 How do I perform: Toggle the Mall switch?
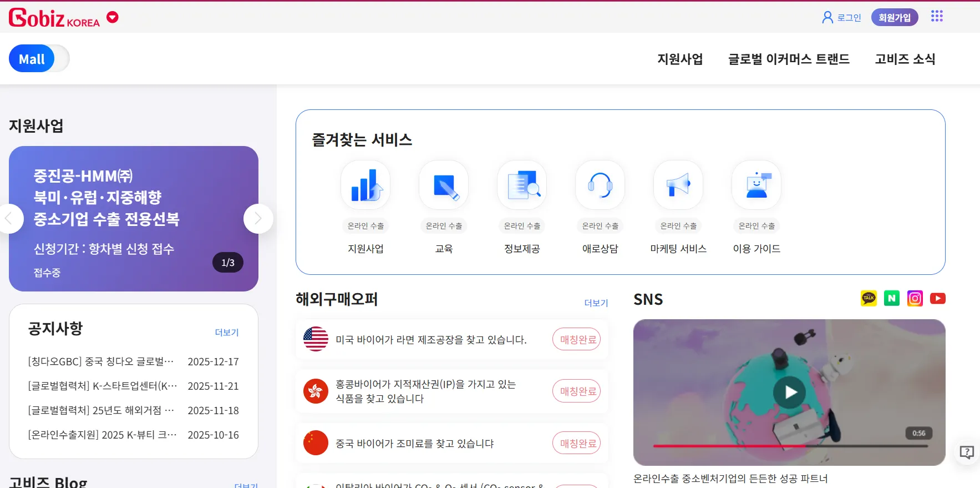pos(39,59)
